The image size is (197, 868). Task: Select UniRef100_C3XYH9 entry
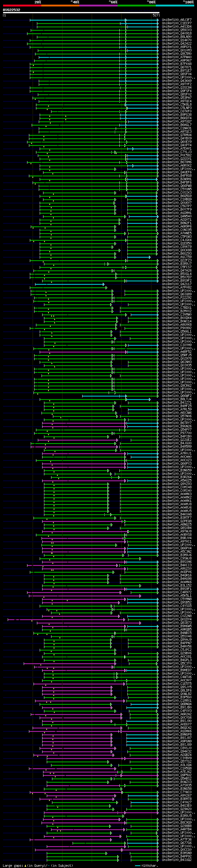point(177,345)
